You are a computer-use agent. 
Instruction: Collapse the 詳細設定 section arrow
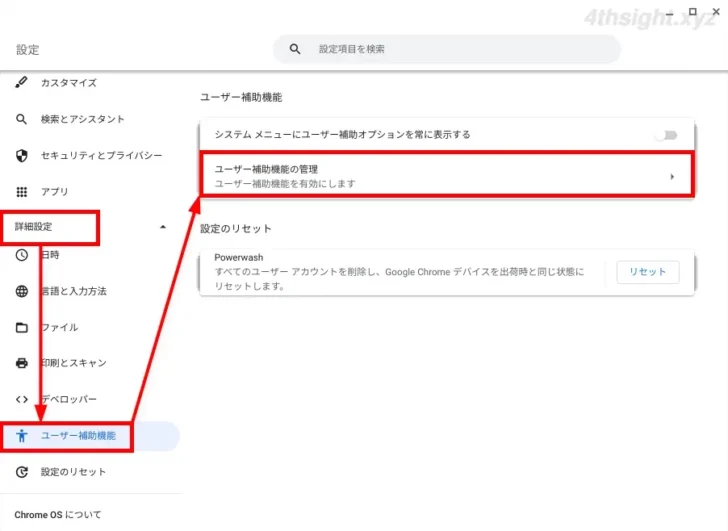coord(163,227)
